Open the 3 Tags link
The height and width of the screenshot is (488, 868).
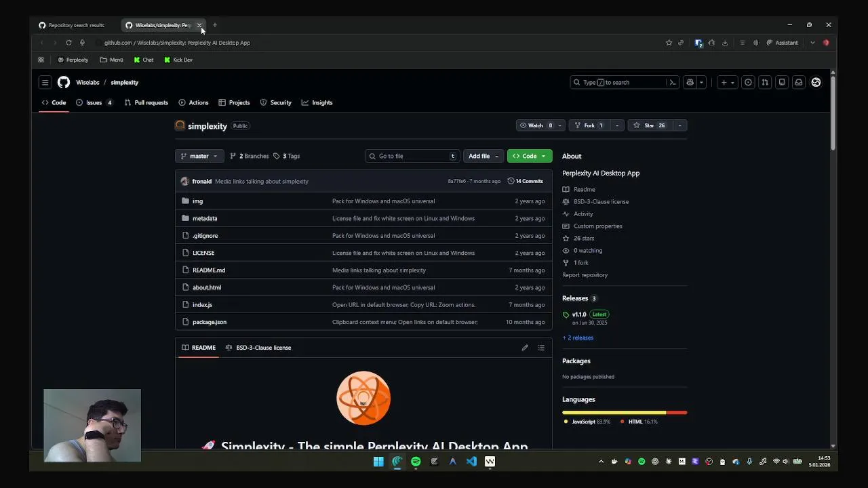point(286,156)
